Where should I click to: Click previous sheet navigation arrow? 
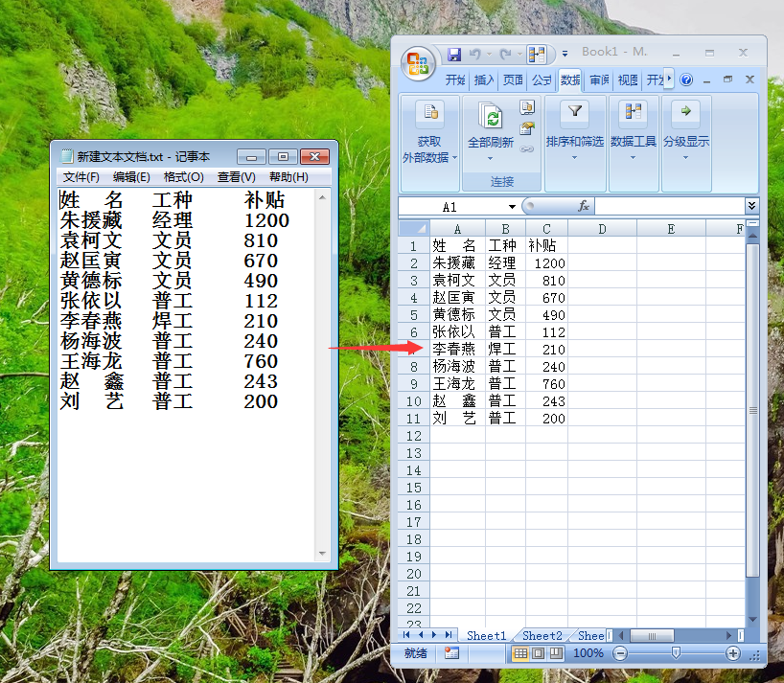coord(421,634)
